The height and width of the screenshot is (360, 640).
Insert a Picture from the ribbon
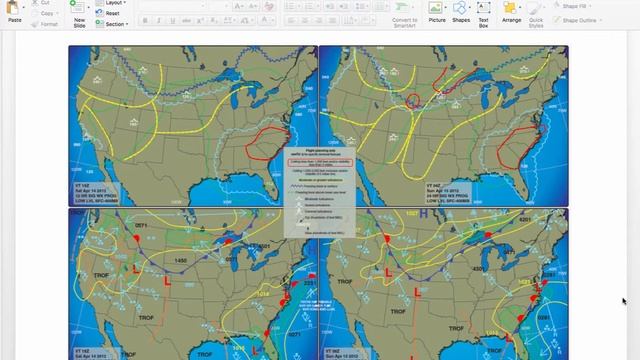click(435, 7)
